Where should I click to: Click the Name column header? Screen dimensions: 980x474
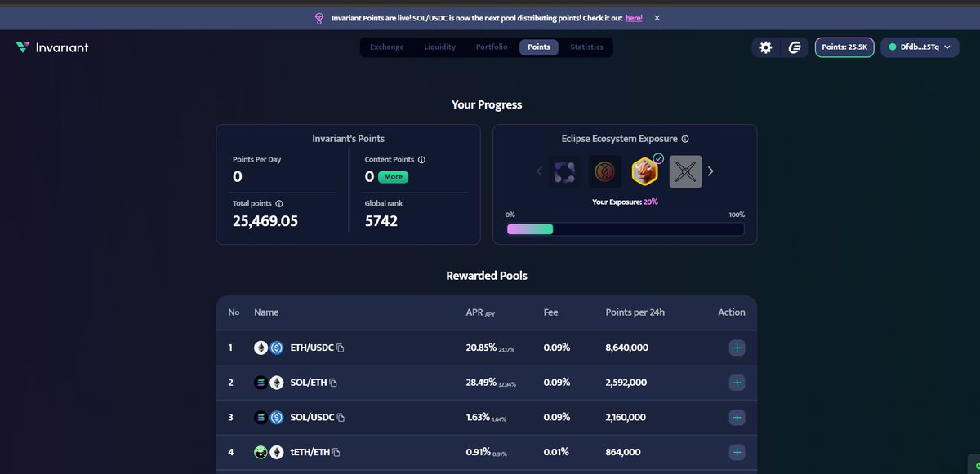(x=266, y=312)
